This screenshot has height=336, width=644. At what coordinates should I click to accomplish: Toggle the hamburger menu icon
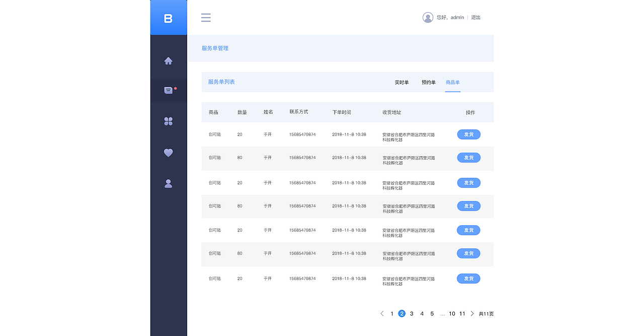206,18
